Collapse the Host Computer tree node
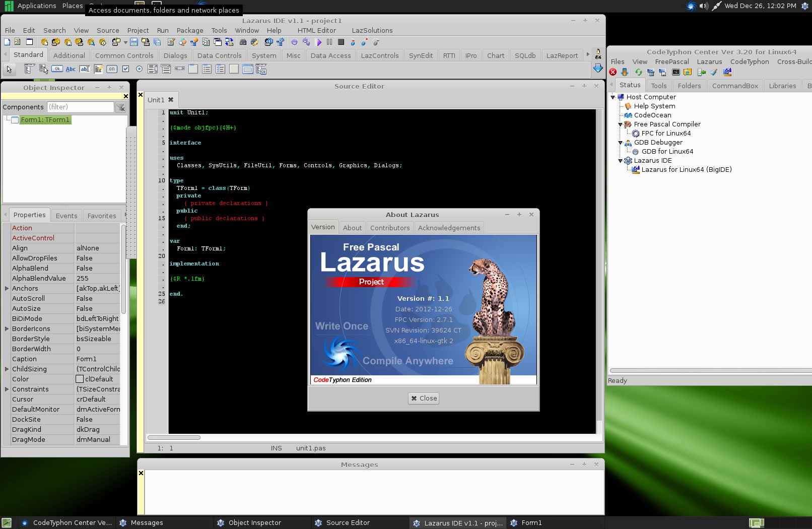This screenshot has width=812, height=529. pos(613,97)
